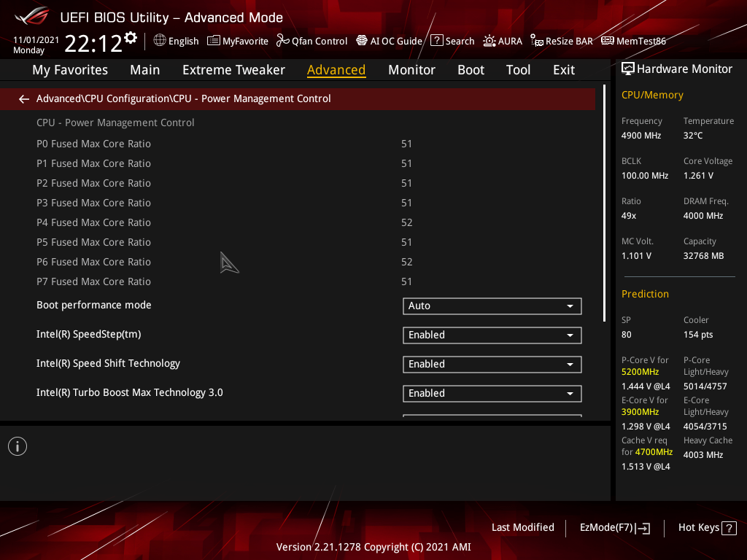Open the Tool tab

pyautogui.click(x=518, y=70)
